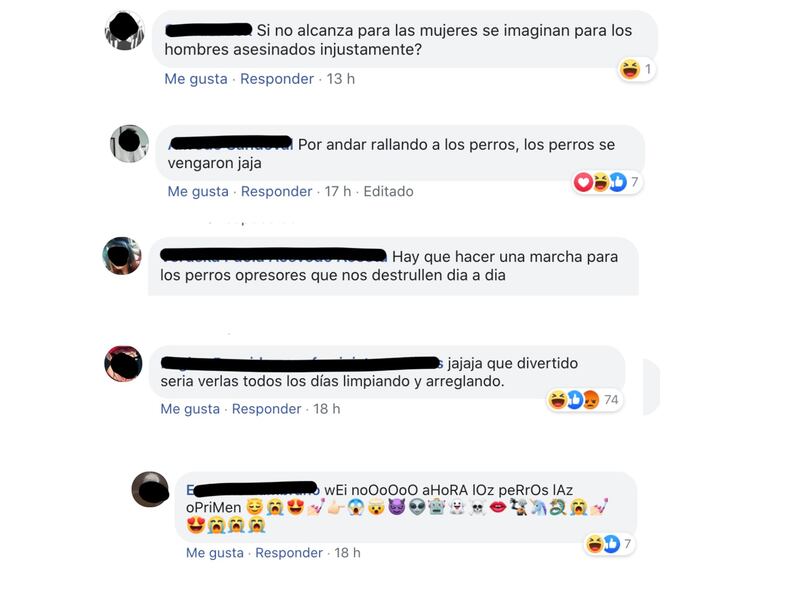Open first commenter's profile picture
Image resolution: width=800 pixels, height=604 pixels.
coord(124,30)
